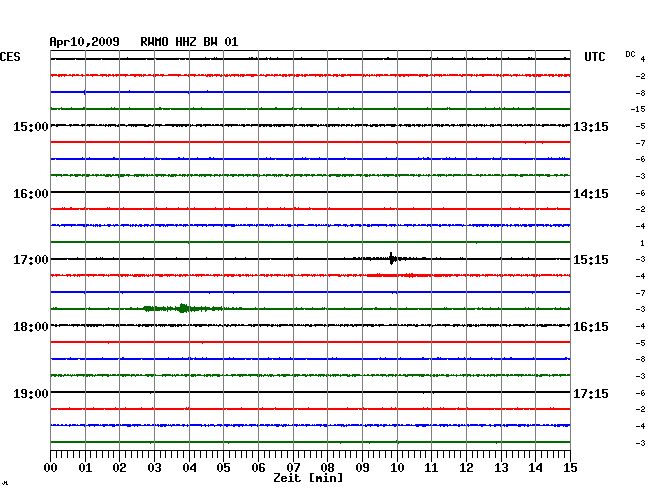Click the 15:00 time label
This screenshot has width=650, height=494.
click(x=31, y=126)
